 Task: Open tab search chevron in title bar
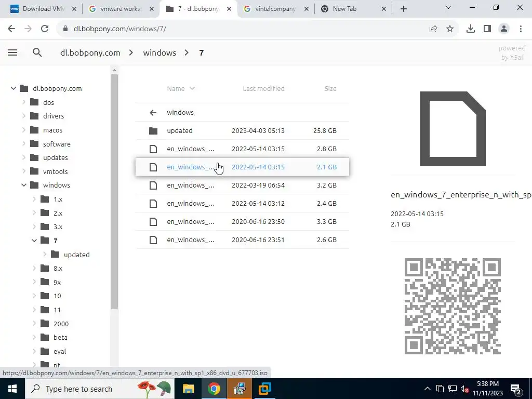pyautogui.click(x=448, y=7)
